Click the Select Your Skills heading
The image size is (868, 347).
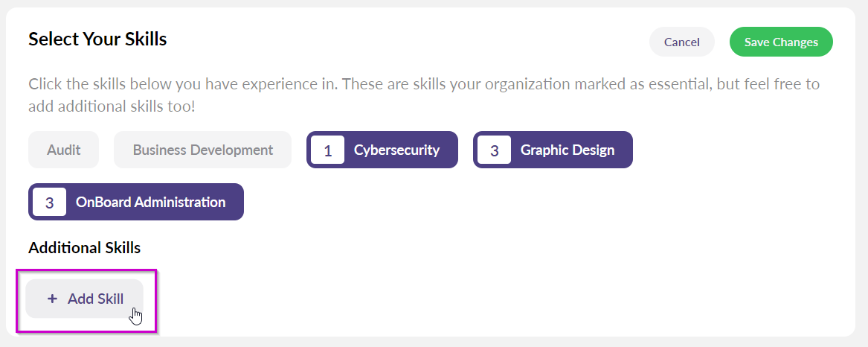[97, 39]
